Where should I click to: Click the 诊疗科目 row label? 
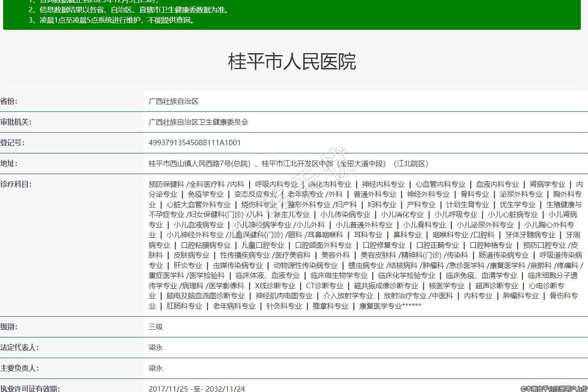coord(16,184)
